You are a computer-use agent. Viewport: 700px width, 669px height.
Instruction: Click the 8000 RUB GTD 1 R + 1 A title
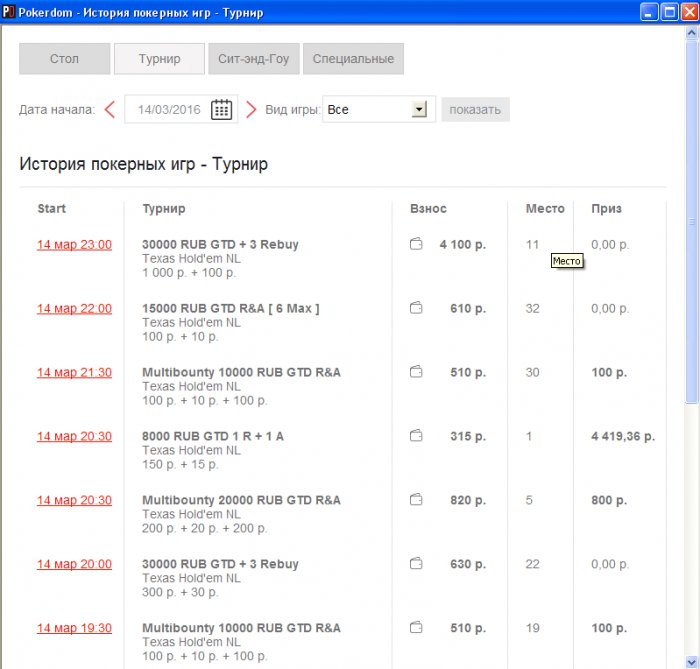(213, 436)
